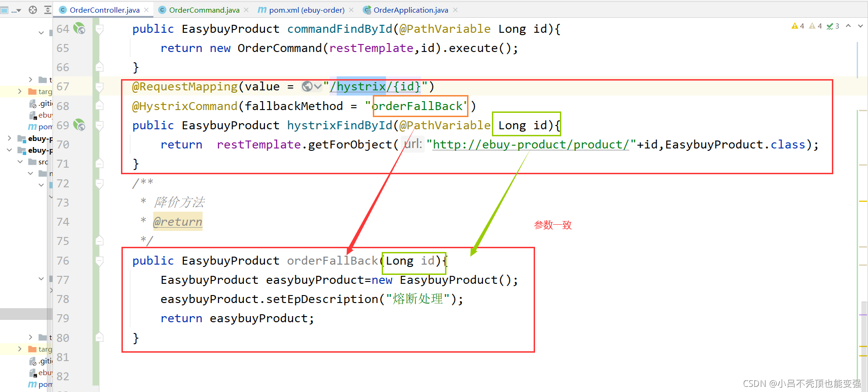Click web endpoint gutter icon on line 64

[79, 29]
